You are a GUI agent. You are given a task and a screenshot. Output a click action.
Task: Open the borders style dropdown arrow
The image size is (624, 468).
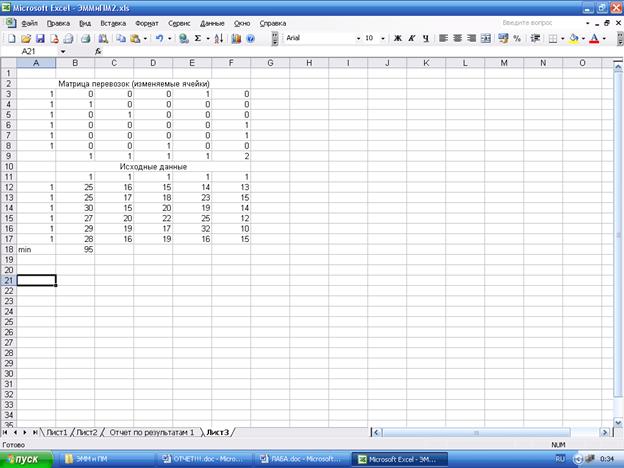point(563,38)
